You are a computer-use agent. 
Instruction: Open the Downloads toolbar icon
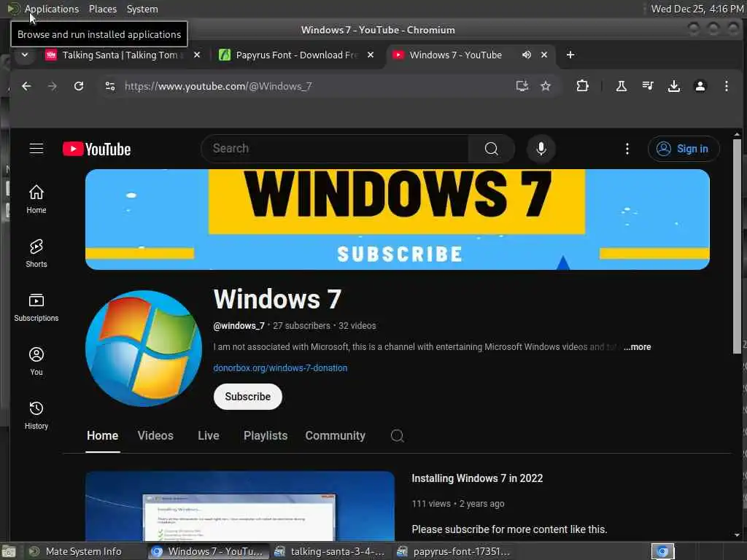(673, 86)
